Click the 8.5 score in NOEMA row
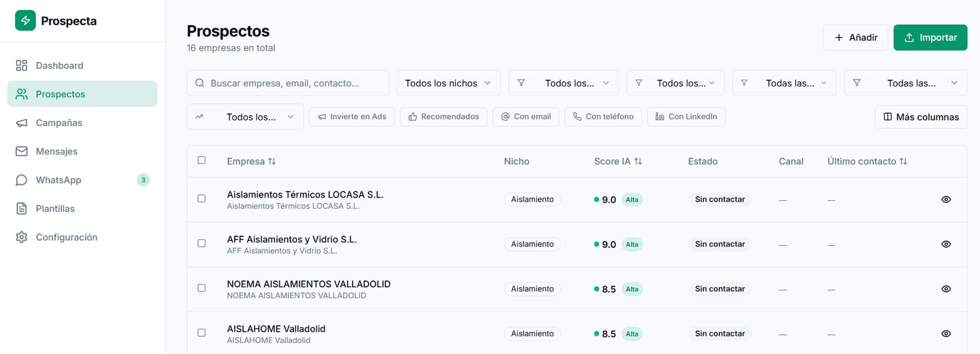This screenshot has width=980, height=354. [x=609, y=289]
